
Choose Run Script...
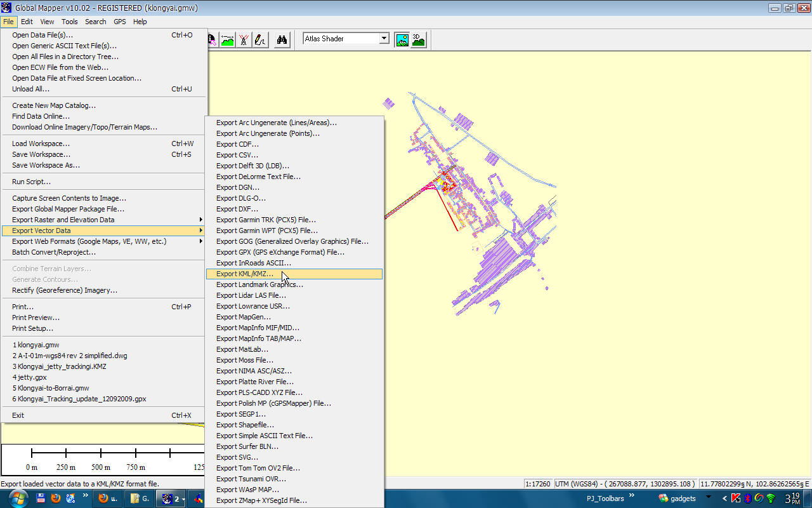pos(103,182)
